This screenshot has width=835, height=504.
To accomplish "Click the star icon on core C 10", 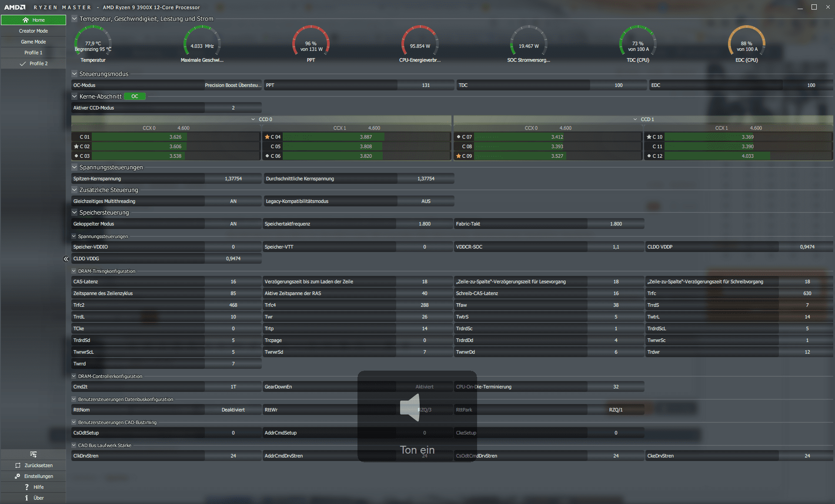I will 649,137.
